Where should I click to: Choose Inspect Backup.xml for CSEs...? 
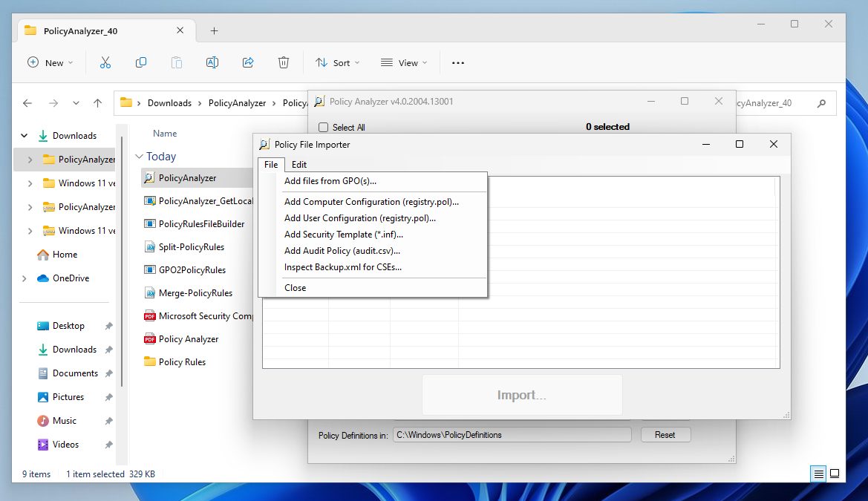(343, 267)
